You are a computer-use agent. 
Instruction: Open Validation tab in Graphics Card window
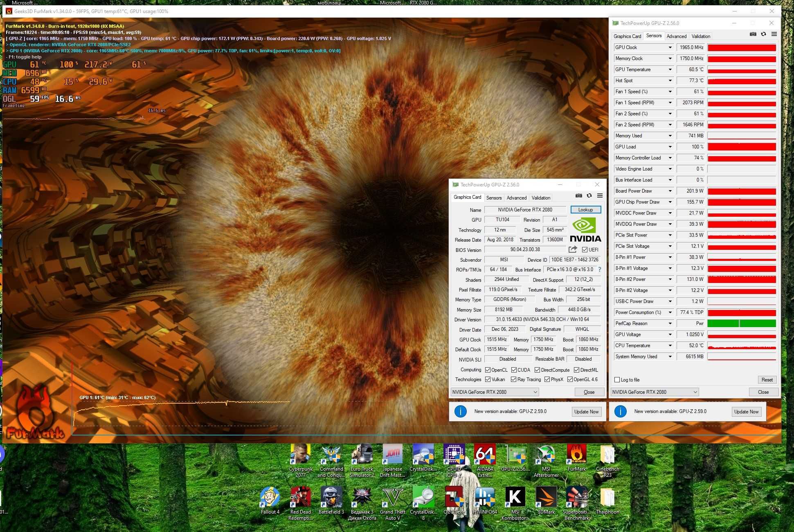tap(541, 198)
